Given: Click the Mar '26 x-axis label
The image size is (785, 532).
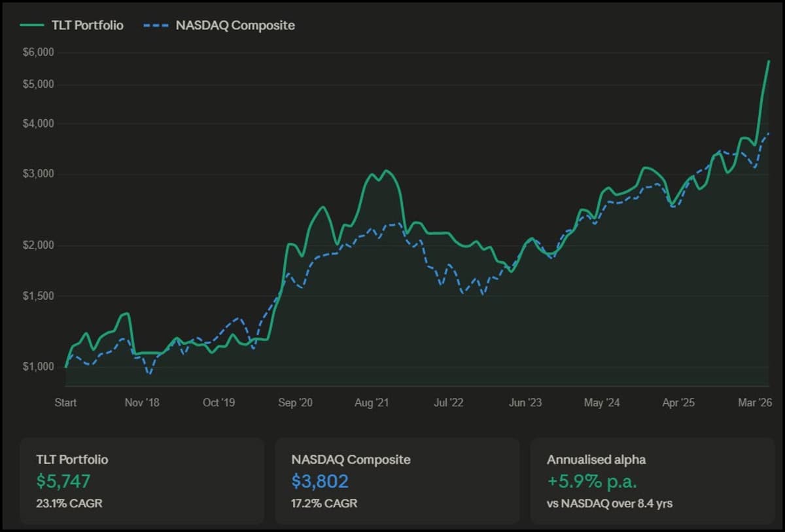Looking at the screenshot, I should pos(756,402).
